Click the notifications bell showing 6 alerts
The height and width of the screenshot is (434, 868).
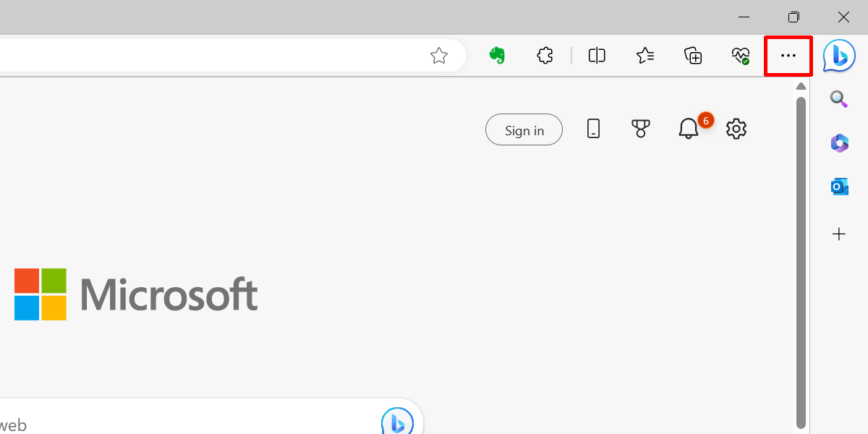(x=688, y=129)
